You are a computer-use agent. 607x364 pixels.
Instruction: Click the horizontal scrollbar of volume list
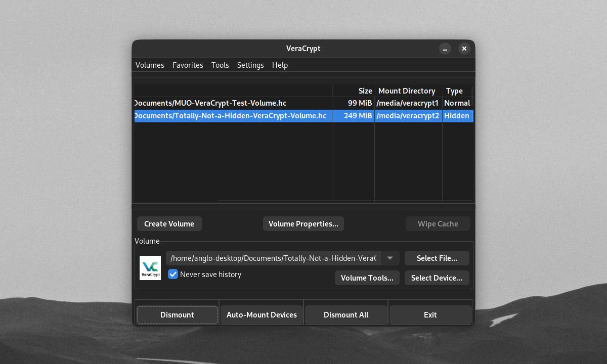coord(344,201)
